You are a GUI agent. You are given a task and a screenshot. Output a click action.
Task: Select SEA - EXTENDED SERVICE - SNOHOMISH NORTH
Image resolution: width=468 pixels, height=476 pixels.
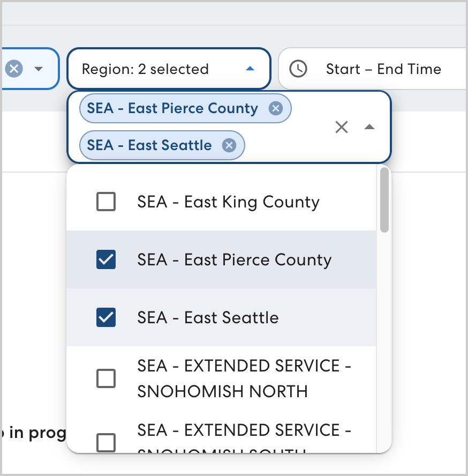pos(244,378)
